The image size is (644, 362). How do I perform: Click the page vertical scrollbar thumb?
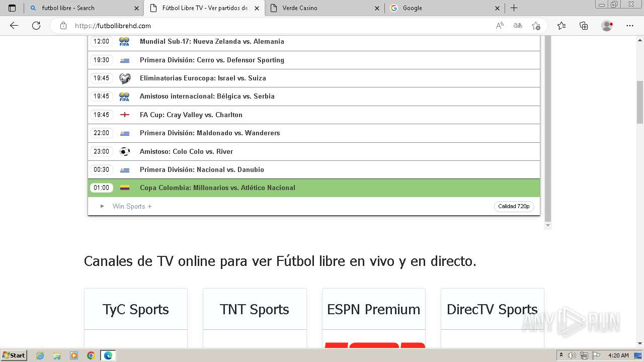pyautogui.click(x=640, y=102)
